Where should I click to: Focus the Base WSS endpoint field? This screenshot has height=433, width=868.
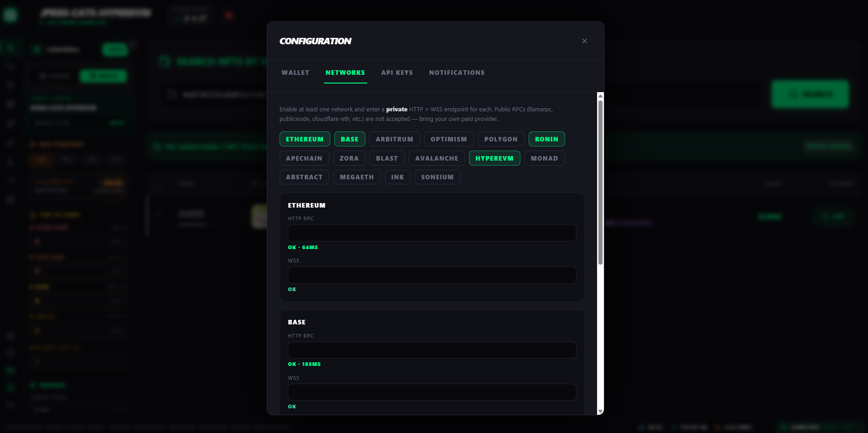[x=432, y=392]
